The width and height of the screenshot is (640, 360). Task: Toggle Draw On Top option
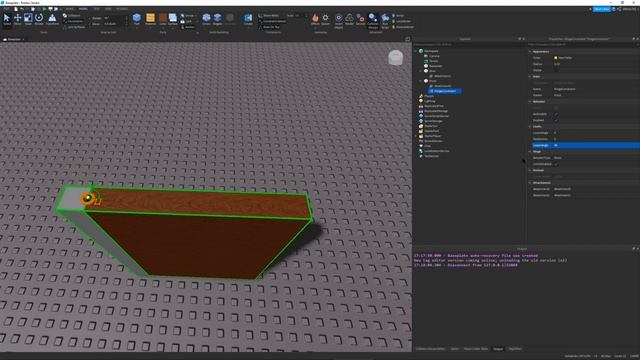[x=269, y=27]
